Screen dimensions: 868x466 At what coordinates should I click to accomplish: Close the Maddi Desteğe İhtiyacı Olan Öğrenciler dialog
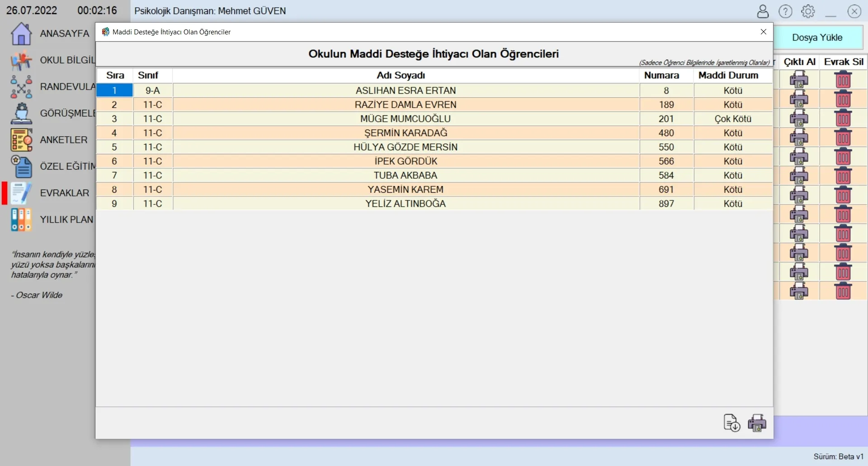point(764,32)
